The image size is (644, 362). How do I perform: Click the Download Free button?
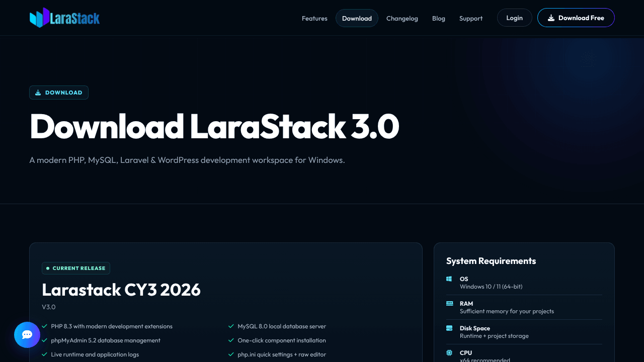(x=576, y=18)
